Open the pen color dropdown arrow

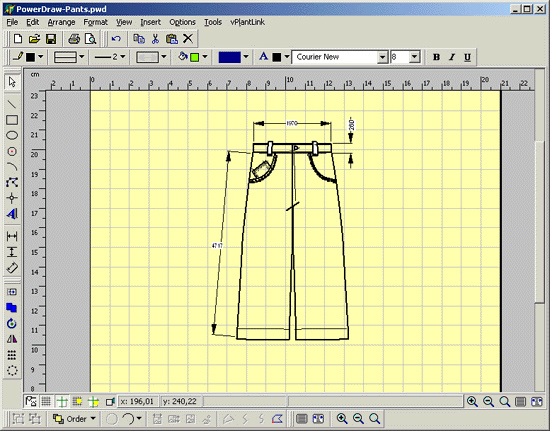[x=41, y=56]
